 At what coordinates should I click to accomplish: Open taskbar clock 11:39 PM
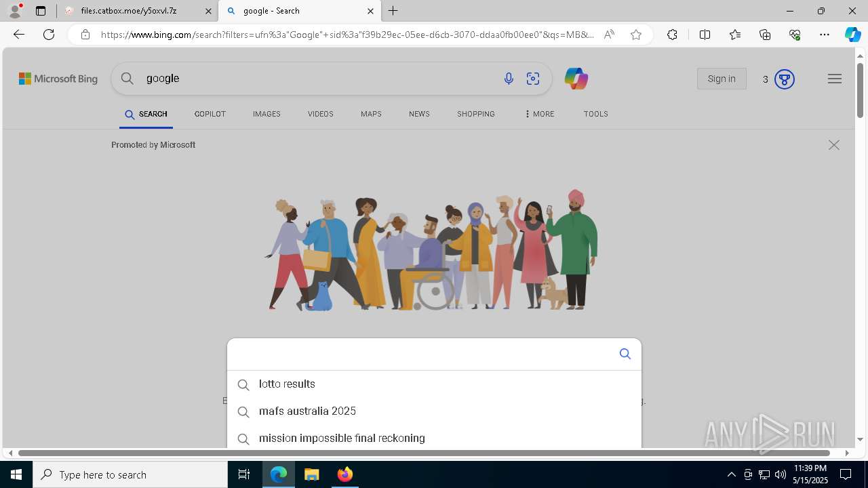click(x=810, y=474)
